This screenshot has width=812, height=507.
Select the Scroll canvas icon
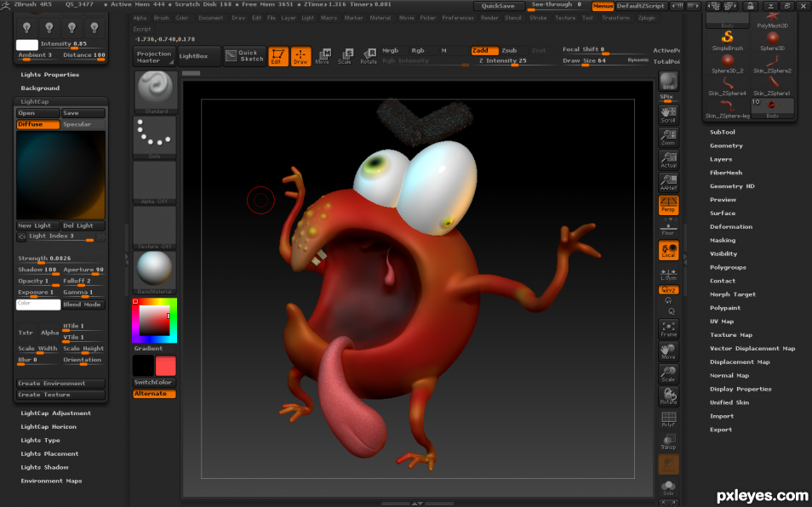(x=668, y=115)
